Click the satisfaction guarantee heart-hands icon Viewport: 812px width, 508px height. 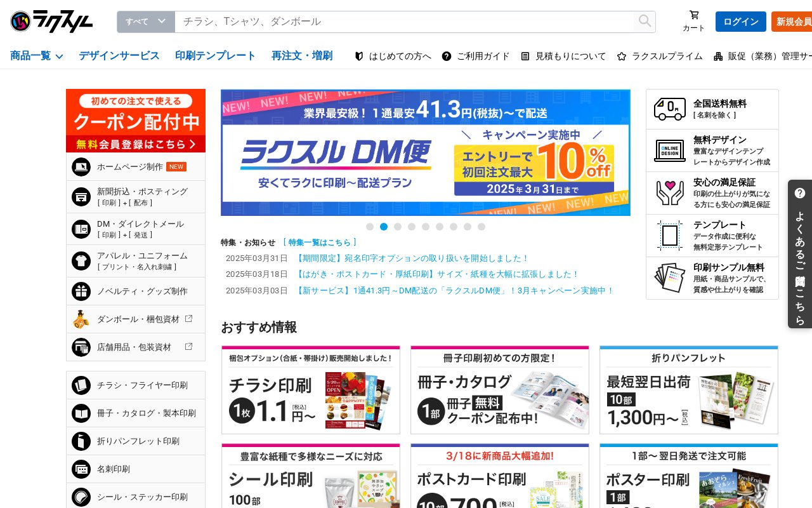[670, 192]
